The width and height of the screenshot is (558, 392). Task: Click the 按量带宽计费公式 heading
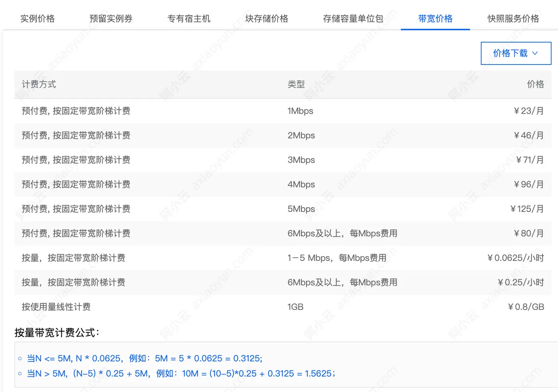tap(57, 333)
